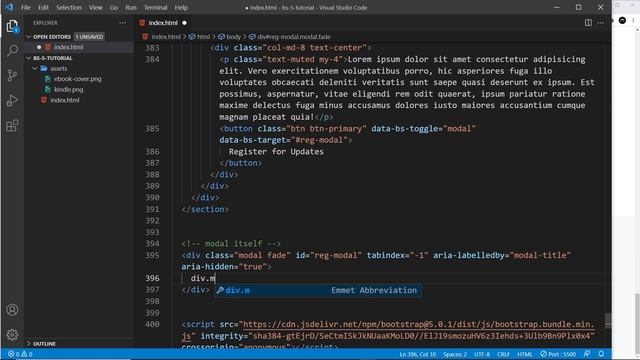
Task: Click the HTML language mode status item
Action: pyautogui.click(x=524, y=354)
